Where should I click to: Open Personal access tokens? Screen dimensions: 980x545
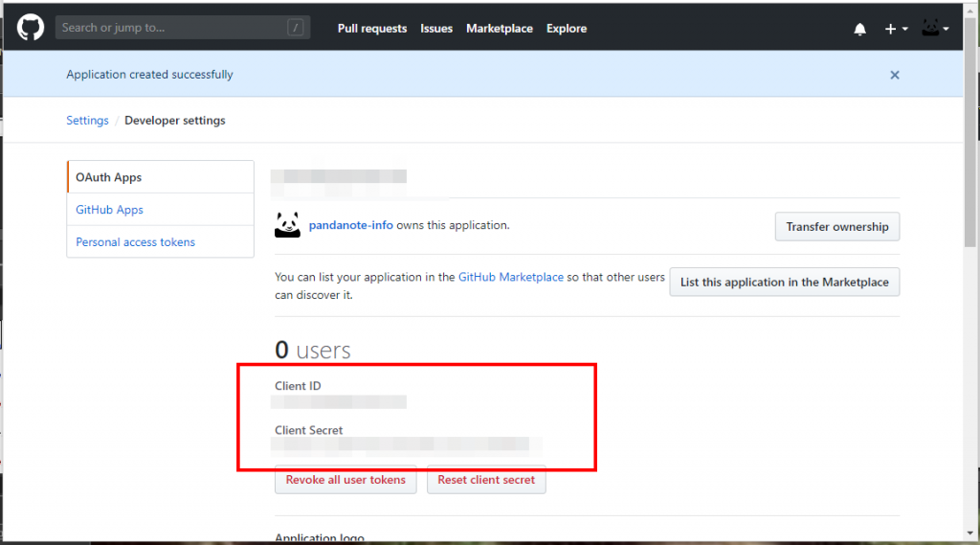pyautogui.click(x=161, y=242)
